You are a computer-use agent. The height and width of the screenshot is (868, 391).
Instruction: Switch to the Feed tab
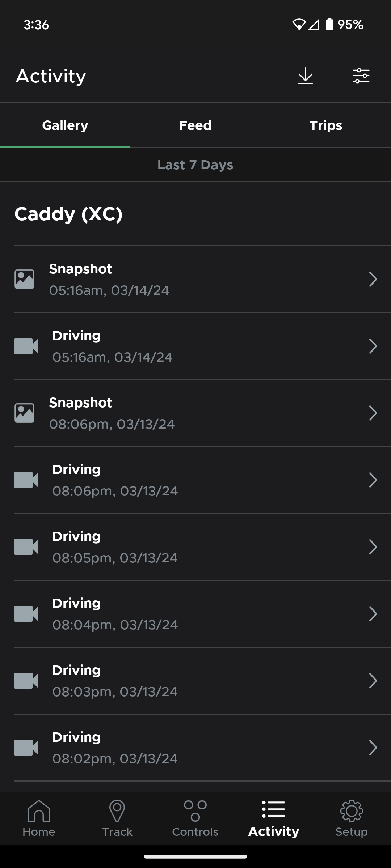pyautogui.click(x=195, y=125)
